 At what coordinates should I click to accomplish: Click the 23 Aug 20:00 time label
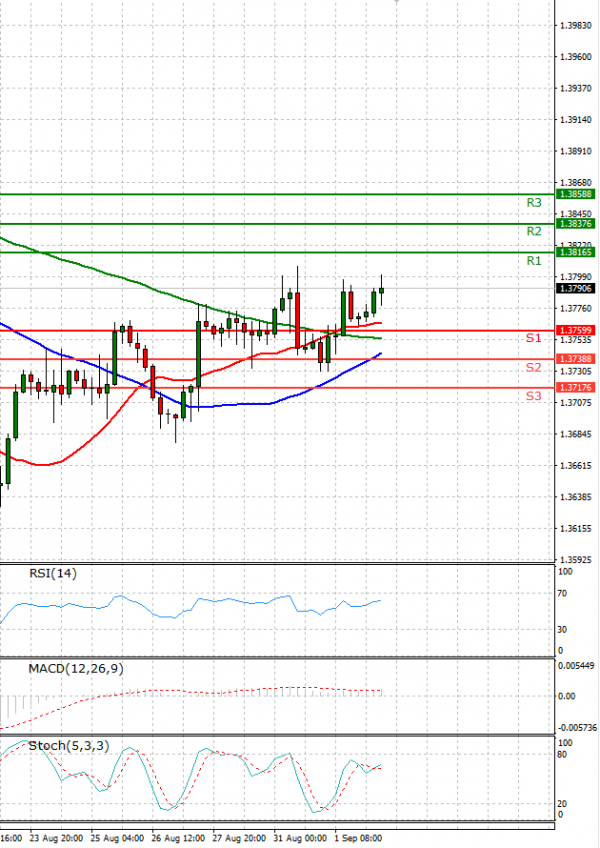pos(56,838)
